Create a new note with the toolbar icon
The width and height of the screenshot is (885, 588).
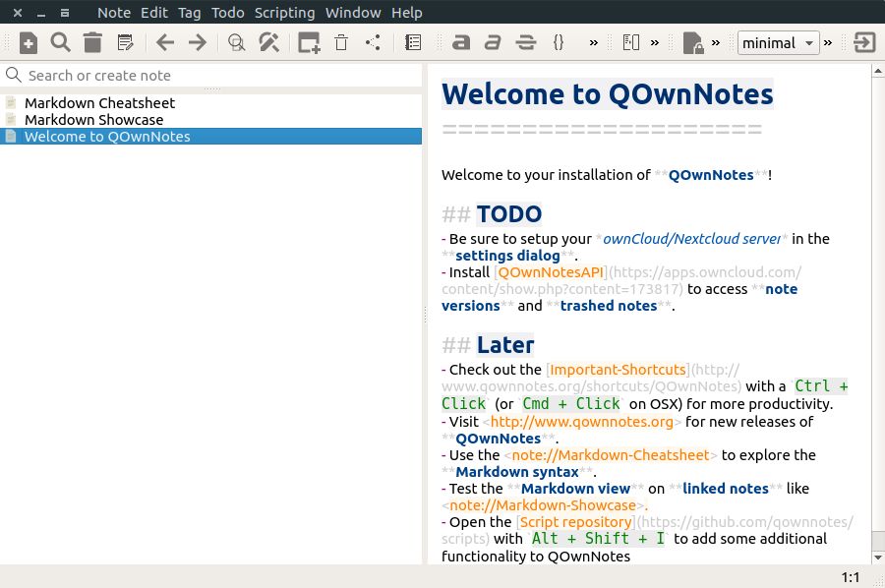[29, 43]
